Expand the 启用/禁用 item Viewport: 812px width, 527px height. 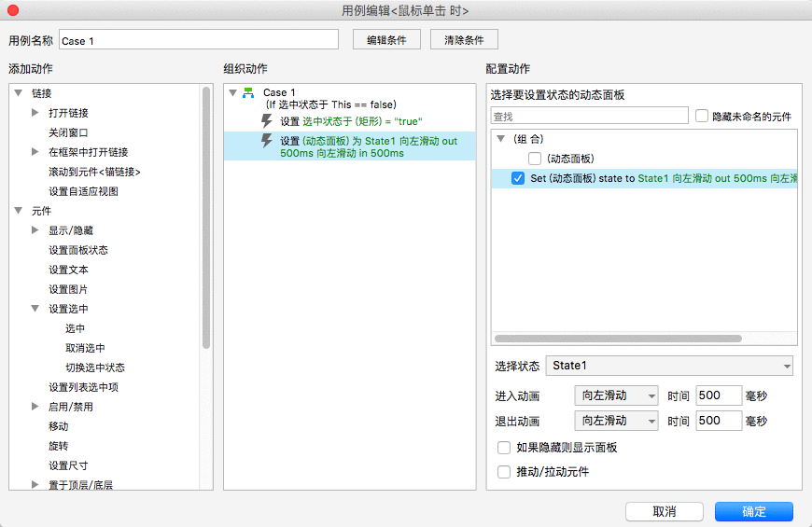click(x=35, y=407)
